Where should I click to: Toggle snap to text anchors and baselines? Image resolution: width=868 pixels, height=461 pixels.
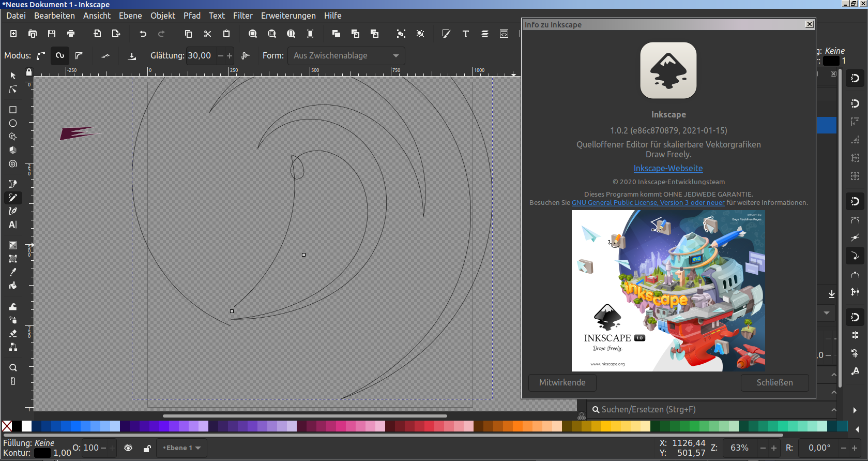(x=855, y=371)
